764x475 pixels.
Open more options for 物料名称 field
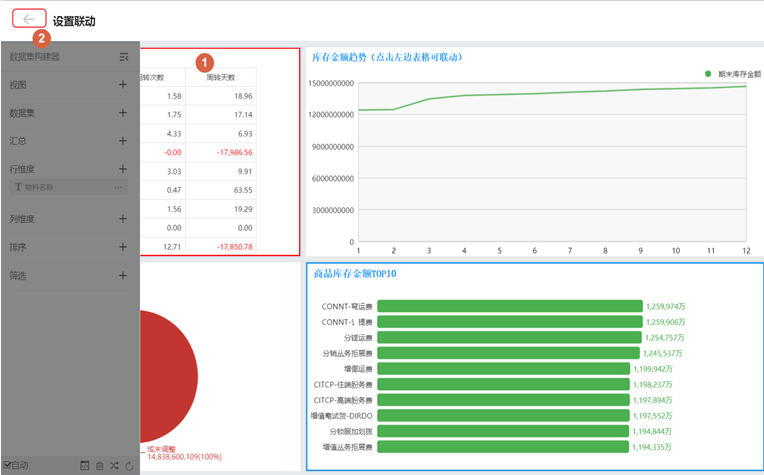[119, 187]
